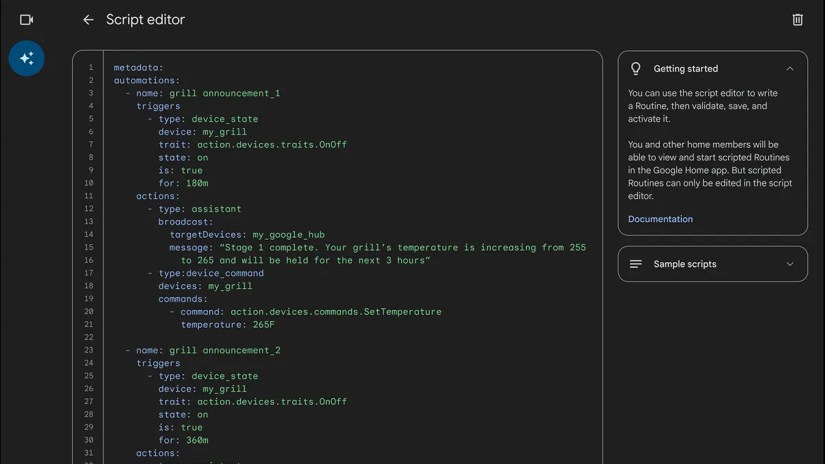Viewport: 825px width, 464px height.
Task: Click the lightbulb icon in Getting started
Action: point(636,68)
